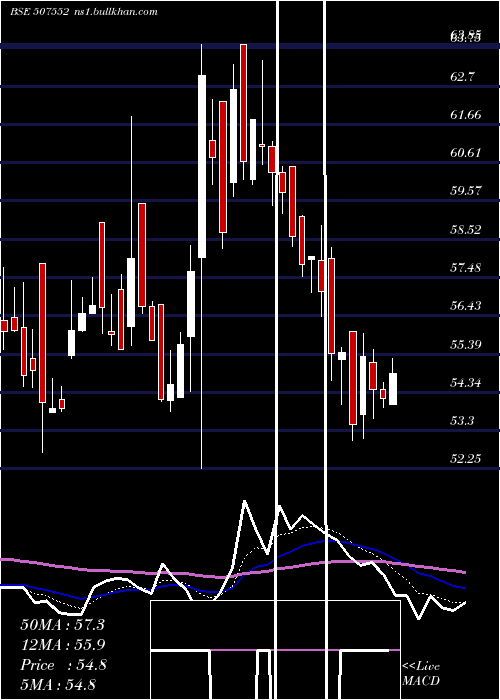Screen dimensions: 500x700
Task: Click the Price : 54.8 reading
Action: (63, 665)
